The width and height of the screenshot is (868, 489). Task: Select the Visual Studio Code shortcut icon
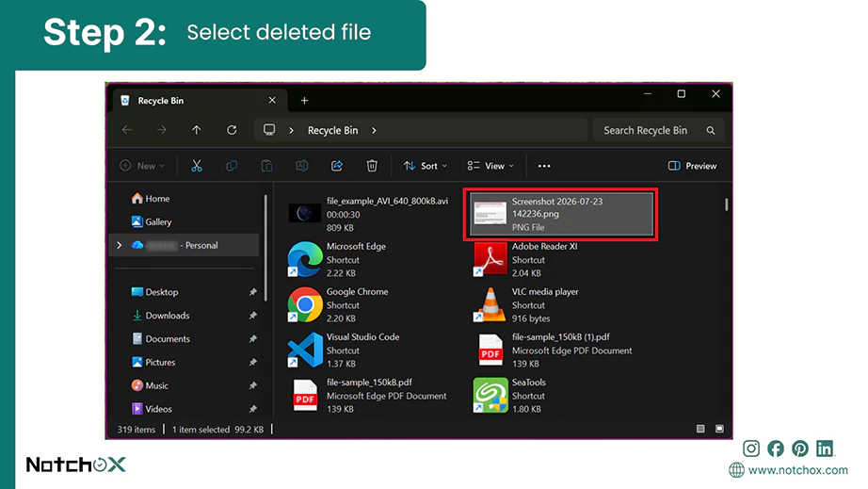point(305,350)
